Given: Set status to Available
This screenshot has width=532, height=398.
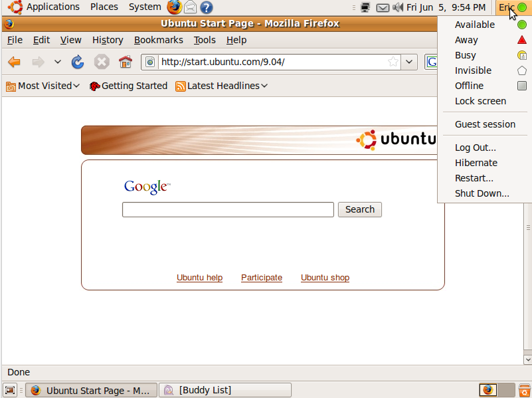Looking at the screenshot, I should (x=484, y=25).
